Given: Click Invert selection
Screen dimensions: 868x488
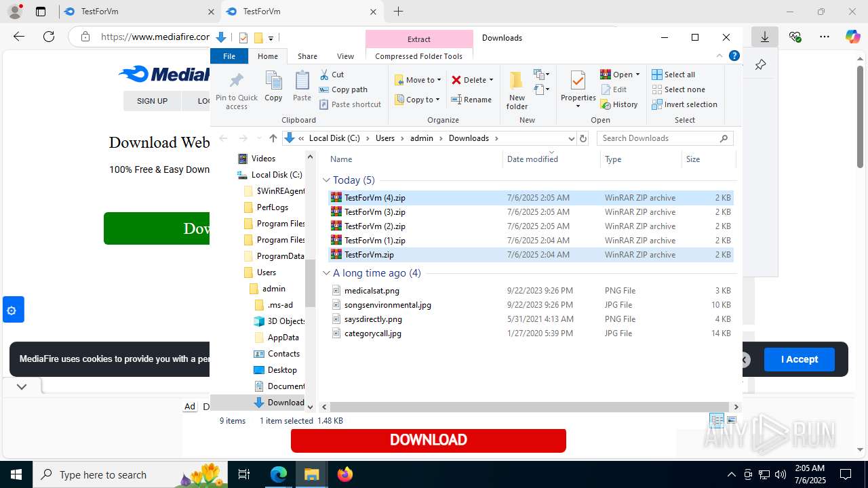Looking at the screenshot, I should [x=684, y=104].
